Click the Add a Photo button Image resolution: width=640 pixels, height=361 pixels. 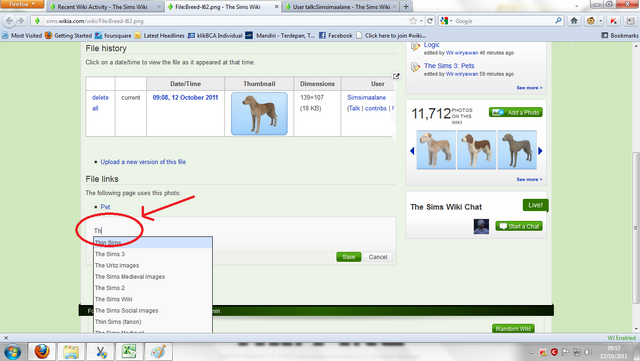(x=516, y=112)
